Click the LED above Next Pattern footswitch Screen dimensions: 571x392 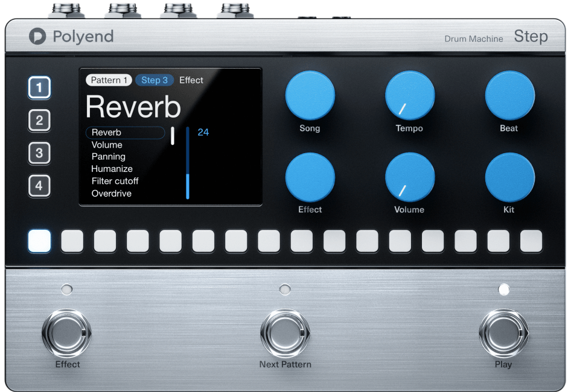tap(285, 289)
